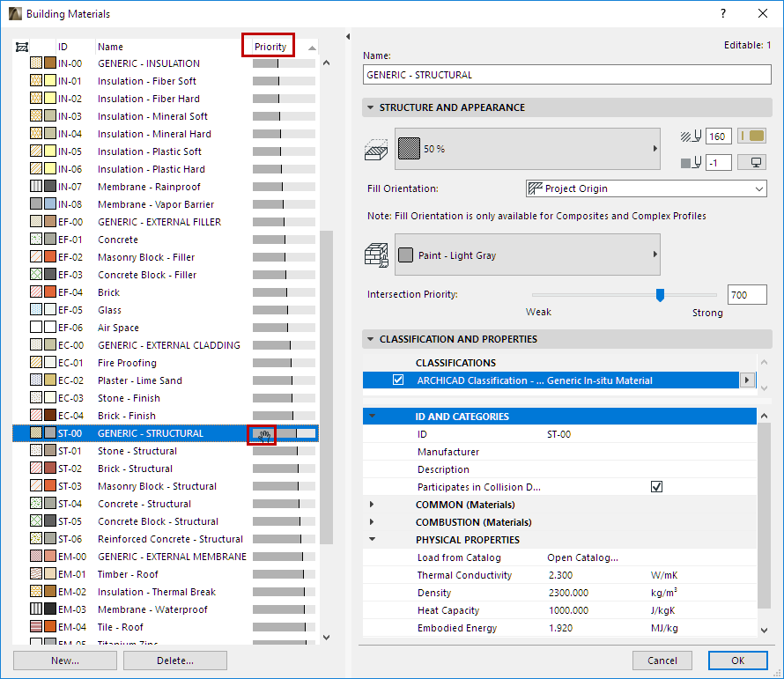Click the fill pattern icon of EM-02 Thermal Break
The width and height of the screenshot is (784, 679).
tap(36, 591)
